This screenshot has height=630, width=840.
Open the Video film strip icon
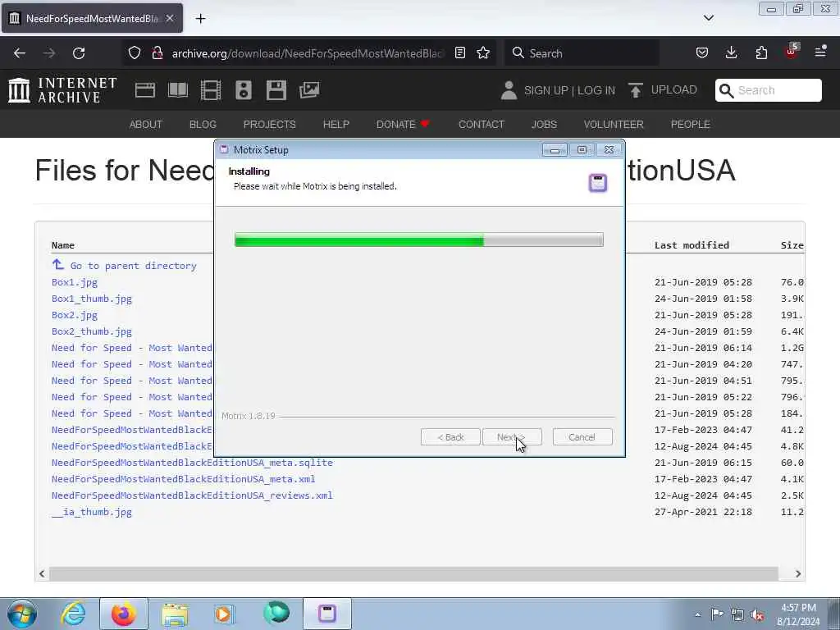tap(211, 90)
